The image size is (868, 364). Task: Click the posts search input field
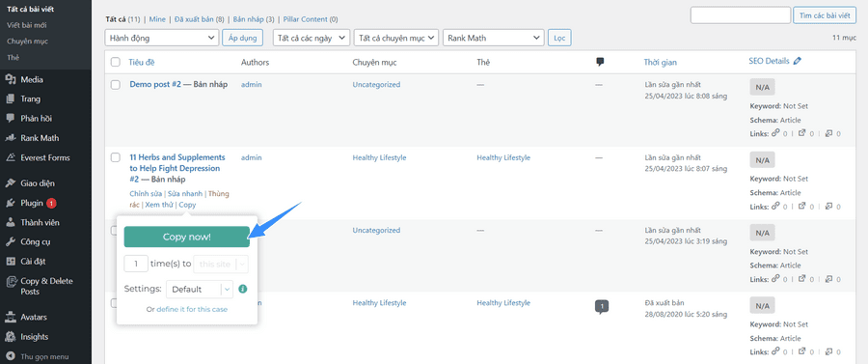741,15
